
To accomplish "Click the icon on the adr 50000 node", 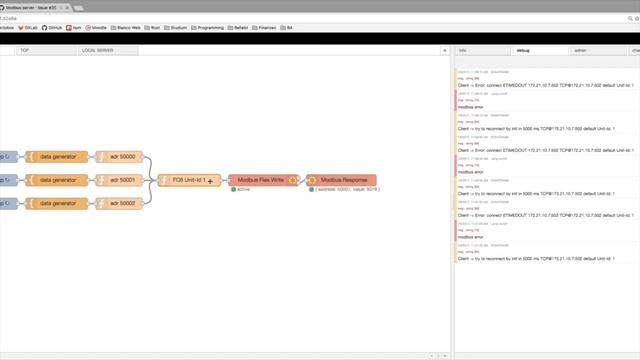I will pos(100,157).
